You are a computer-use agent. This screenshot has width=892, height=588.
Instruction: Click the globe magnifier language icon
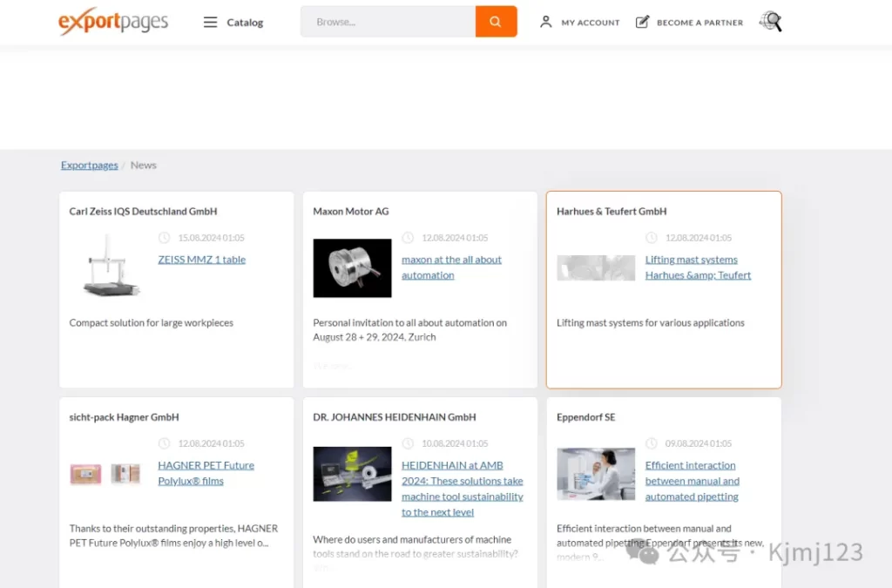[771, 22]
